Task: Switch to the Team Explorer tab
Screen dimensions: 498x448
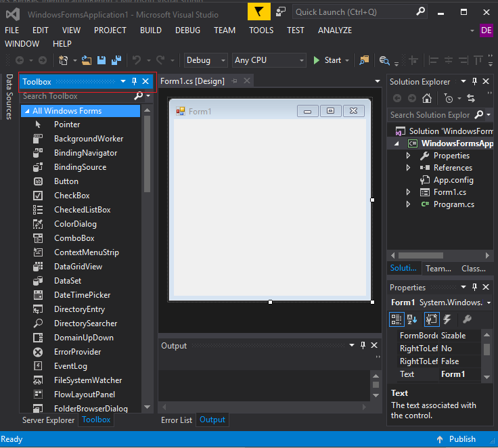Action: pos(438,269)
